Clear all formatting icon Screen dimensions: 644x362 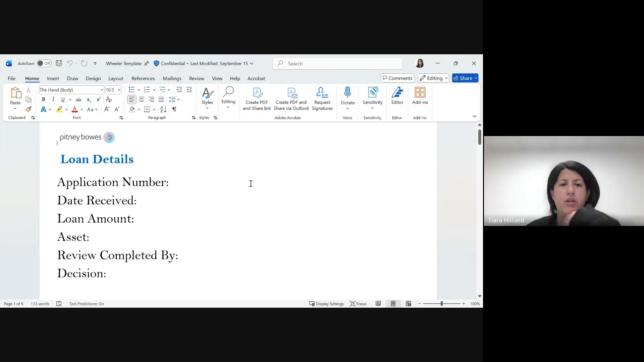click(109, 100)
